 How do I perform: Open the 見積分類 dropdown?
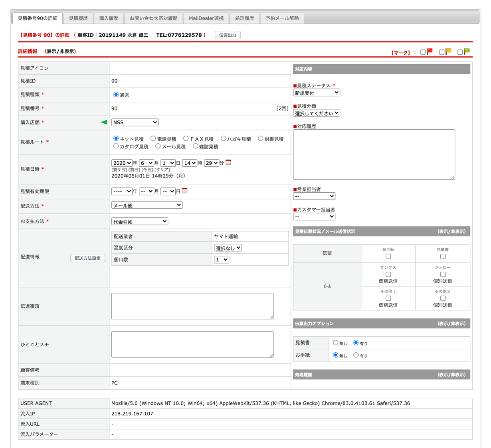(x=317, y=113)
